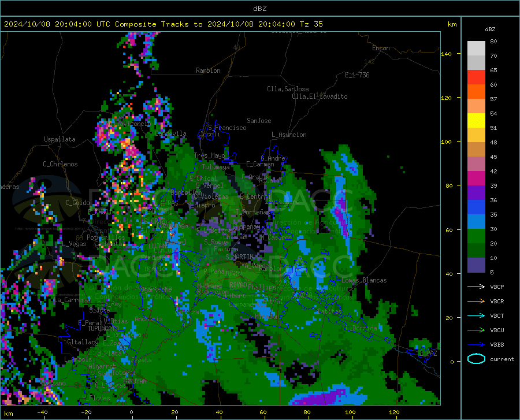
Task: Select the royal blue 35-36 dBZ swatch
Action: 476,207
